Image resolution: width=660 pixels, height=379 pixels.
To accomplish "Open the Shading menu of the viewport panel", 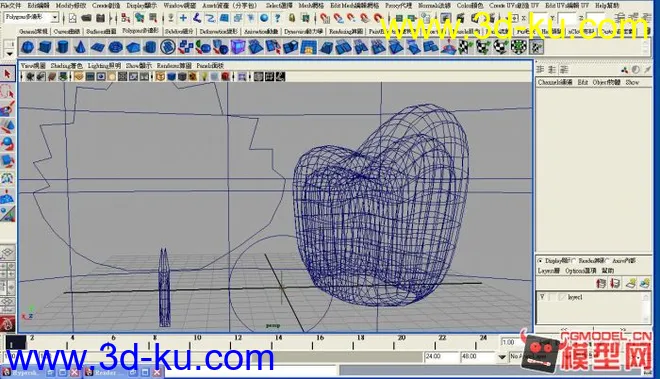I will point(67,66).
